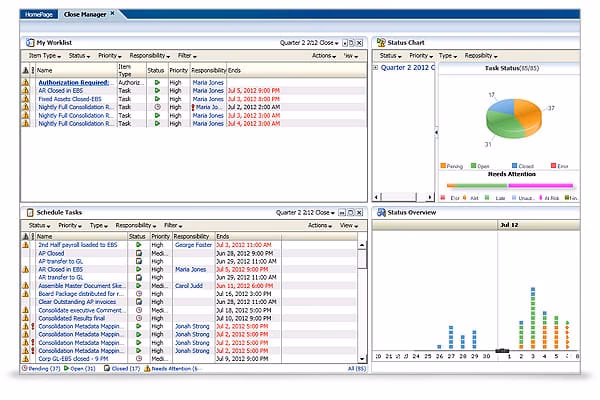The height and width of the screenshot is (400, 600).
Task: Click green status icon of Fixed Assets Closed-EBS
Action: (156, 99)
